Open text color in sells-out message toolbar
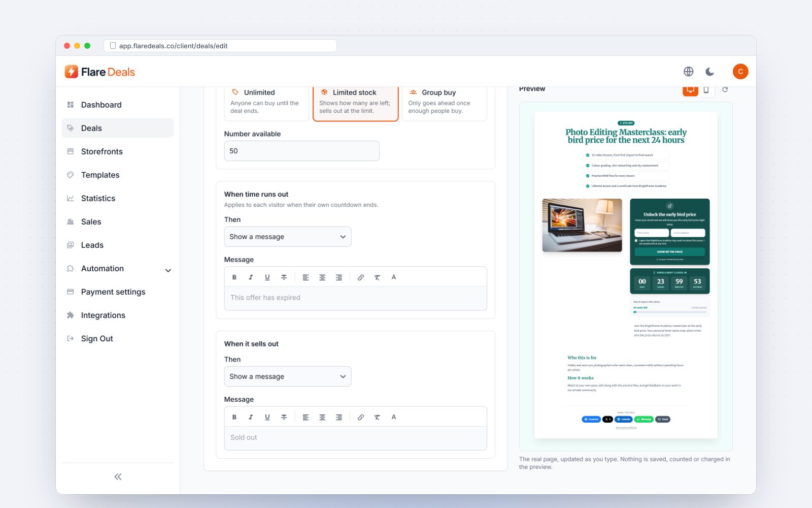This screenshot has width=812, height=508. 394,417
